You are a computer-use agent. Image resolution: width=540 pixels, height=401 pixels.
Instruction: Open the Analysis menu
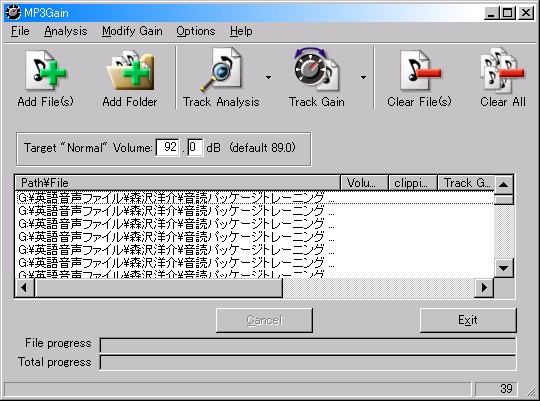tap(65, 31)
